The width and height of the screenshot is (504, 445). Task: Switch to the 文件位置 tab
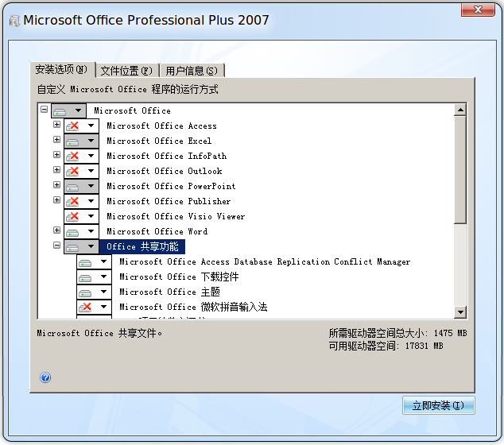pos(126,71)
